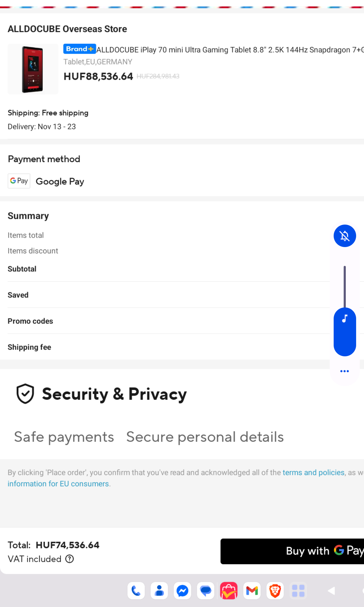Image resolution: width=364 pixels, height=607 pixels.
Task: Open Google Messages from the dock
Action: click(x=206, y=591)
